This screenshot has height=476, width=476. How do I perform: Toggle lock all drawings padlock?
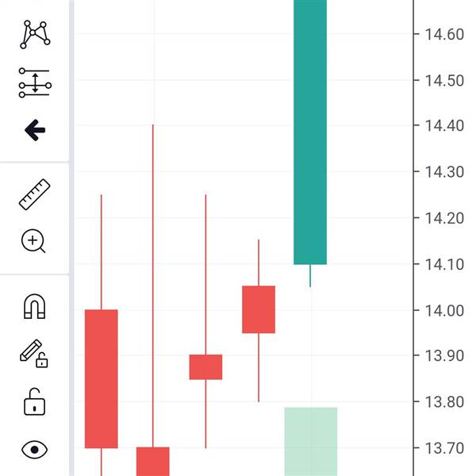coord(35,401)
